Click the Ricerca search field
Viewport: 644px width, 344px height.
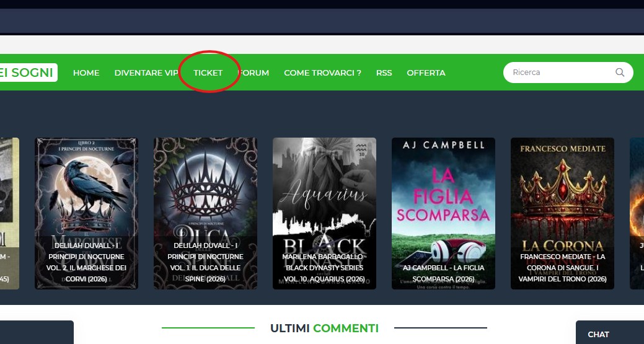(x=568, y=73)
